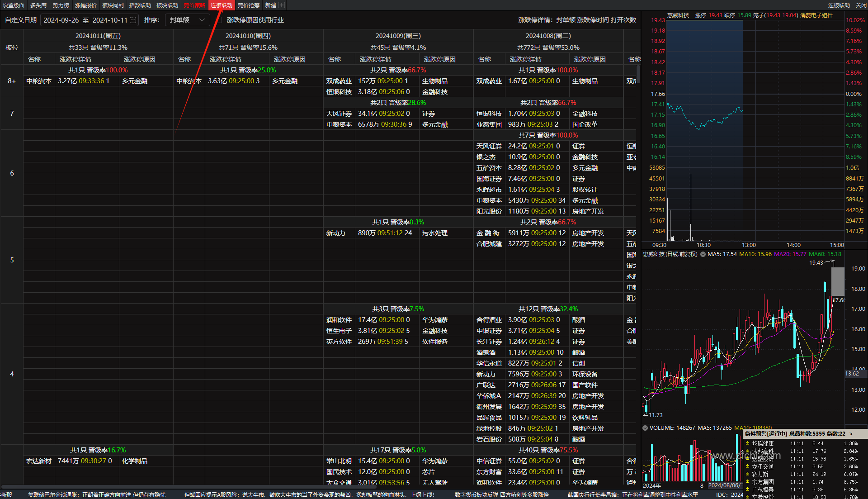Click 中粮资本 in the 8+ row

(x=39, y=81)
